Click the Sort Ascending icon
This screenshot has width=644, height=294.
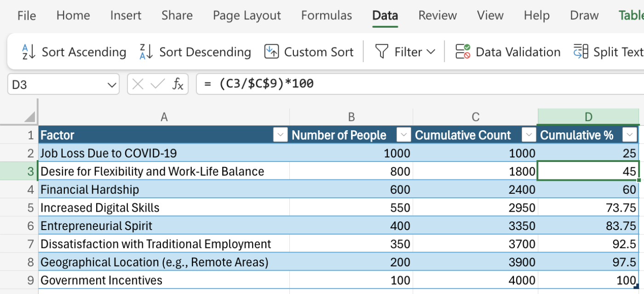coord(29,52)
